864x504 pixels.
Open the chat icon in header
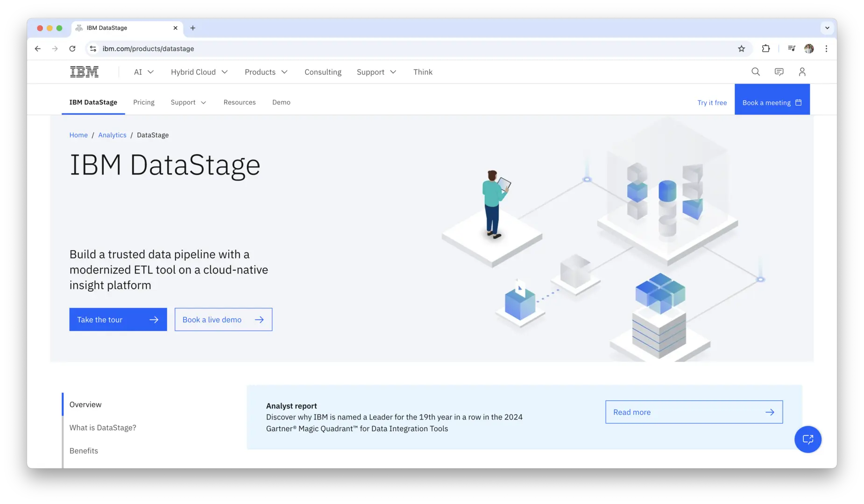tap(779, 72)
